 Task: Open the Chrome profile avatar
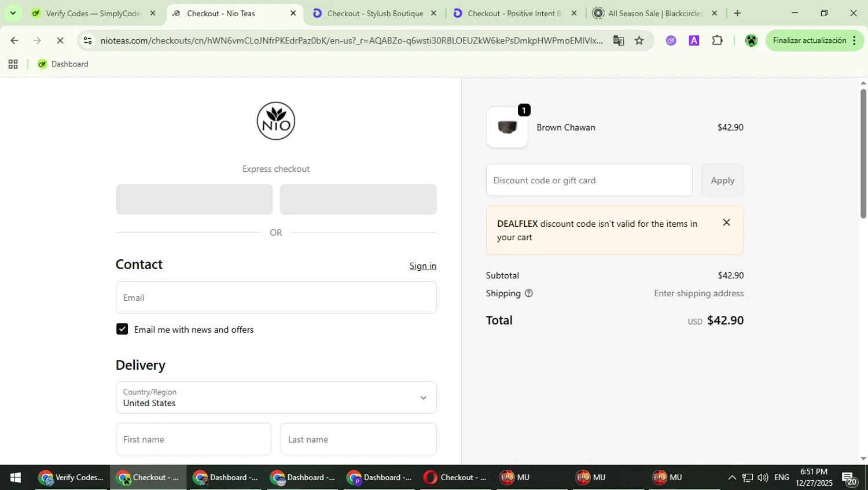coord(751,40)
